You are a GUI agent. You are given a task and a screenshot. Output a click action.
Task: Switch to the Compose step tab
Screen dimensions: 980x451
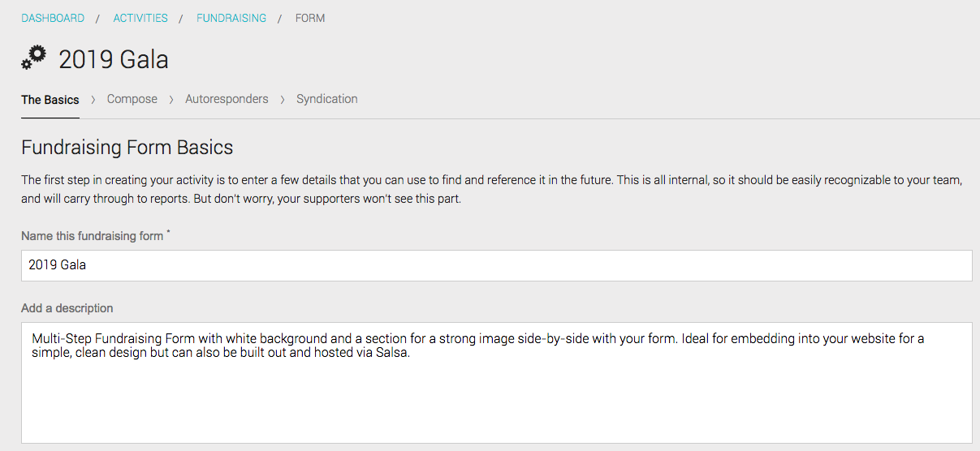pyautogui.click(x=132, y=99)
